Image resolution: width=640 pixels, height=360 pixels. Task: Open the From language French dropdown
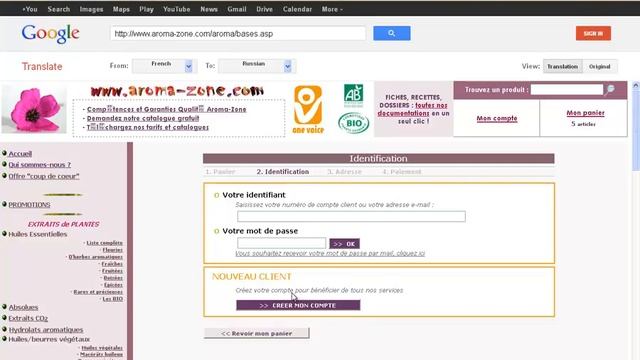[x=165, y=66]
